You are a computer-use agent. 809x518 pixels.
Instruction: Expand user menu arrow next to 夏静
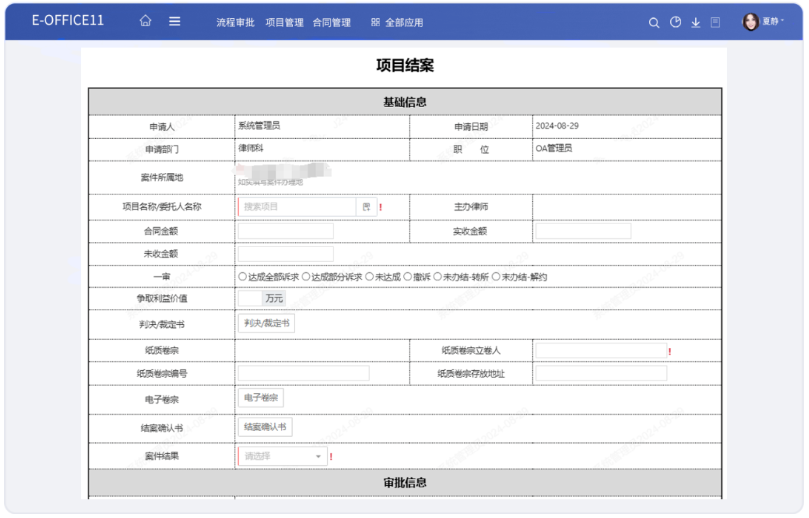pos(783,22)
